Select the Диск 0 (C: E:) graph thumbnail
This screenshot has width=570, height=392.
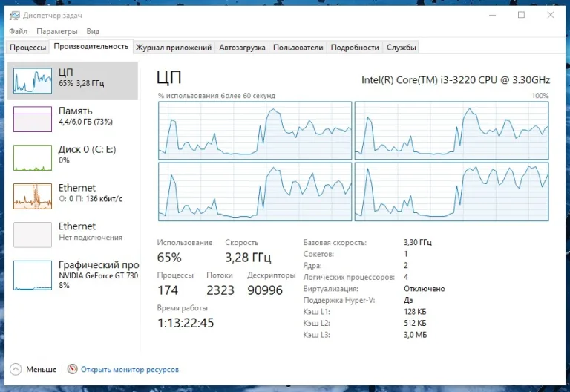point(33,157)
